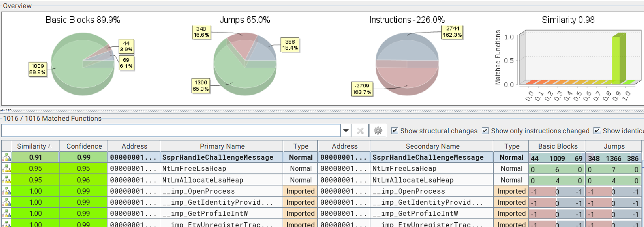Select secondary name NtLmFreeLsaHeap cell

click(432, 169)
